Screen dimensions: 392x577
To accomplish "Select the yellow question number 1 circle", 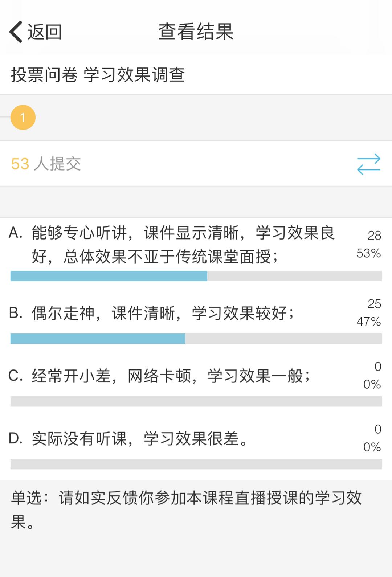I will point(23,118).
